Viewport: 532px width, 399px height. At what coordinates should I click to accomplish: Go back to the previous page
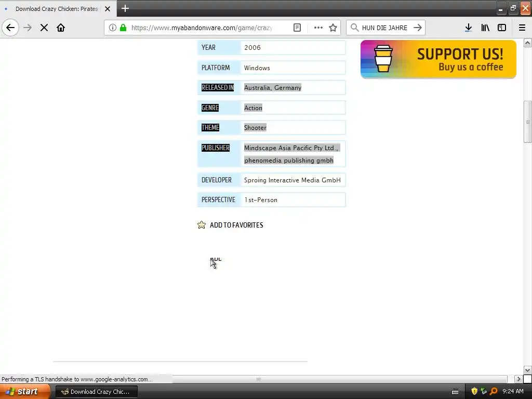click(10, 28)
